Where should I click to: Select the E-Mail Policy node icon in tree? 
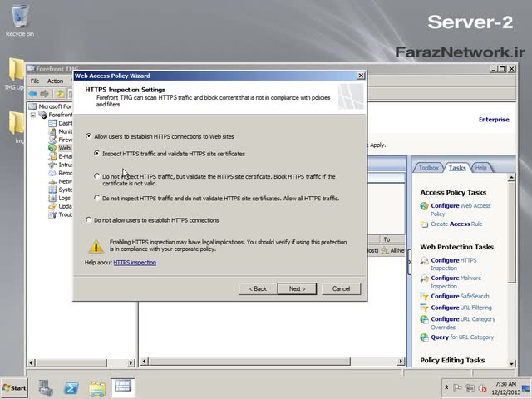click(x=52, y=156)
